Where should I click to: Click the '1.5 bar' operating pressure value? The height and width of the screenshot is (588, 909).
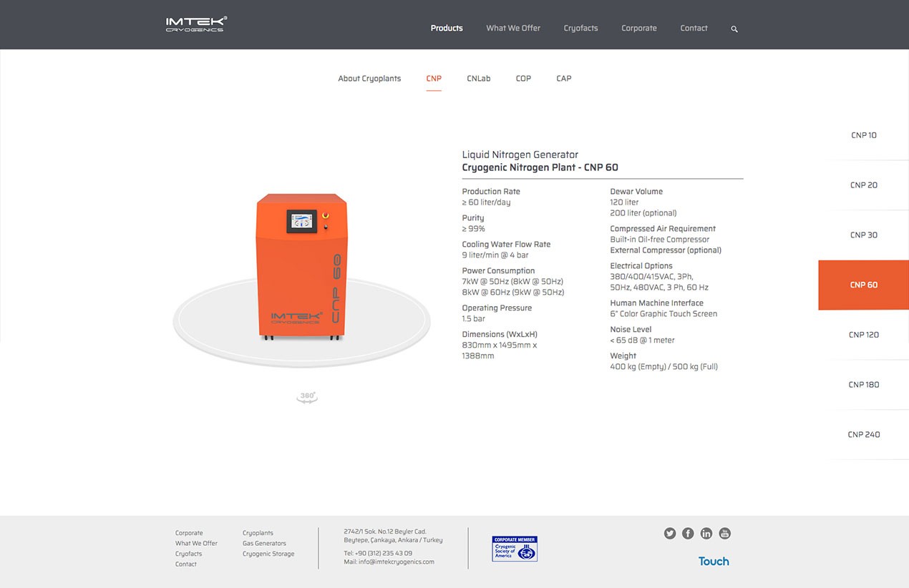[x=474, y=319]
